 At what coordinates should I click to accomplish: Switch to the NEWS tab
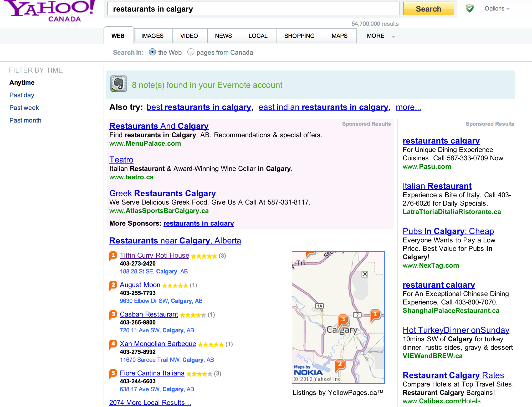pyautogui.click(x=223, y=36)
